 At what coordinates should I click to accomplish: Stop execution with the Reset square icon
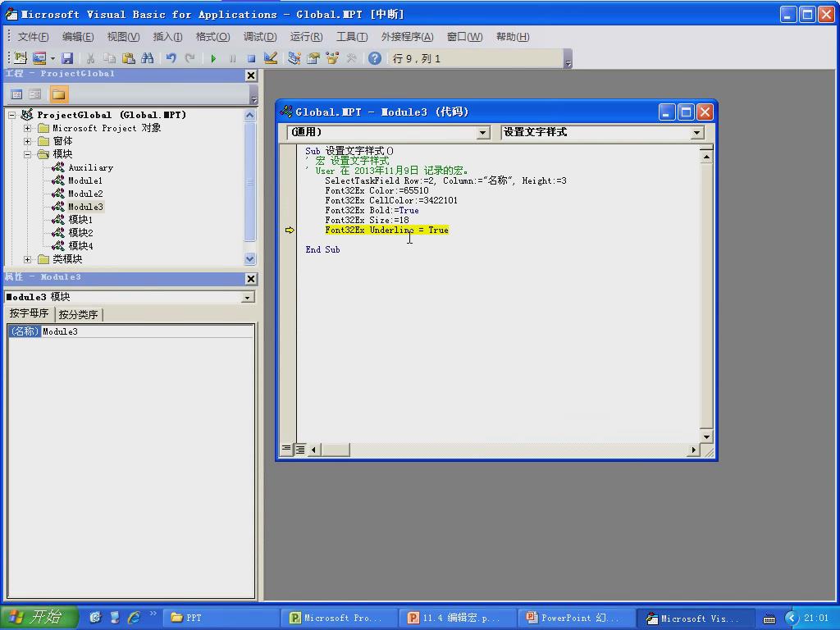coord(251,58)
